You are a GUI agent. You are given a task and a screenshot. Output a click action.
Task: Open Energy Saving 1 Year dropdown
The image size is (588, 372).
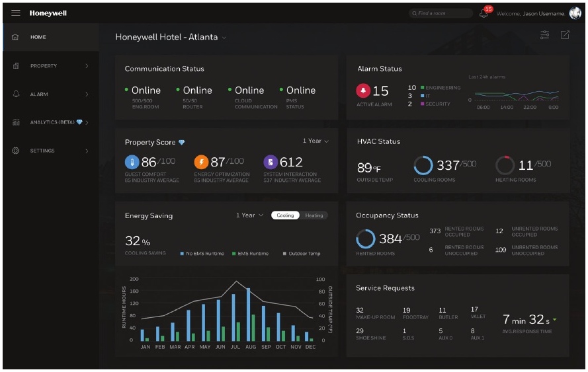[x=250, y=215]
